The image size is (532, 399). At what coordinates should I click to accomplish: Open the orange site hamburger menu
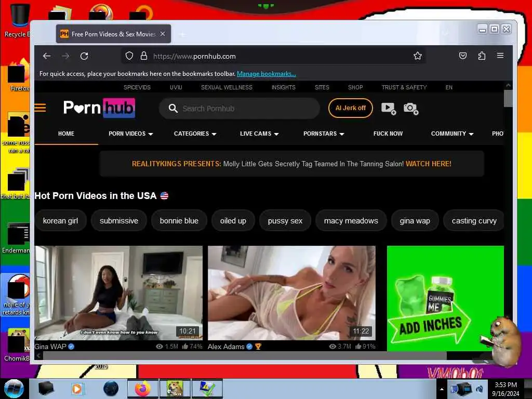(40, 108)
